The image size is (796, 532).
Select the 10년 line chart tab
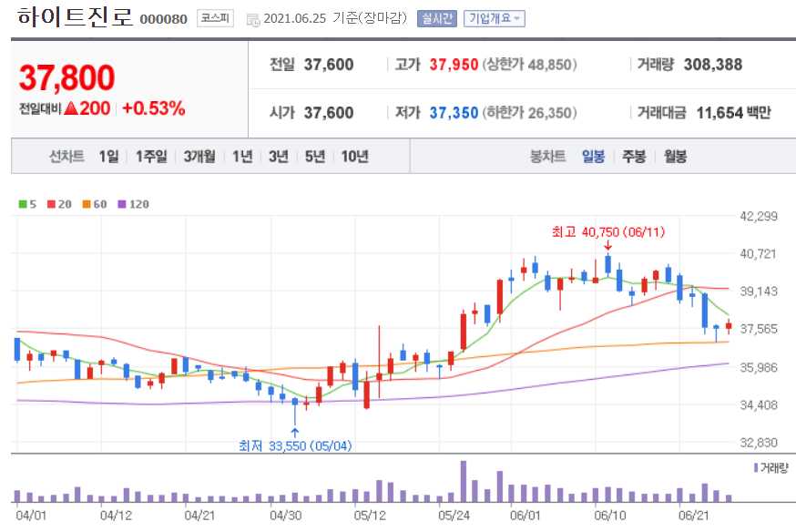click(354, 157)
